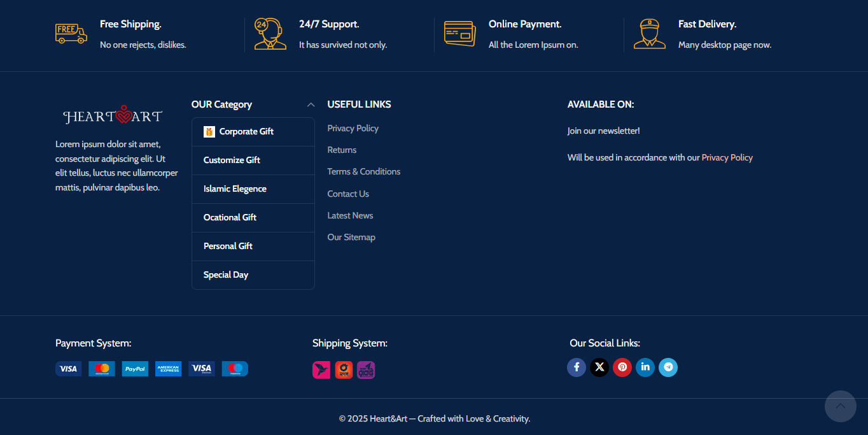
Task: Click the pink bird shipping icon
Action: [x=321, y=370]
